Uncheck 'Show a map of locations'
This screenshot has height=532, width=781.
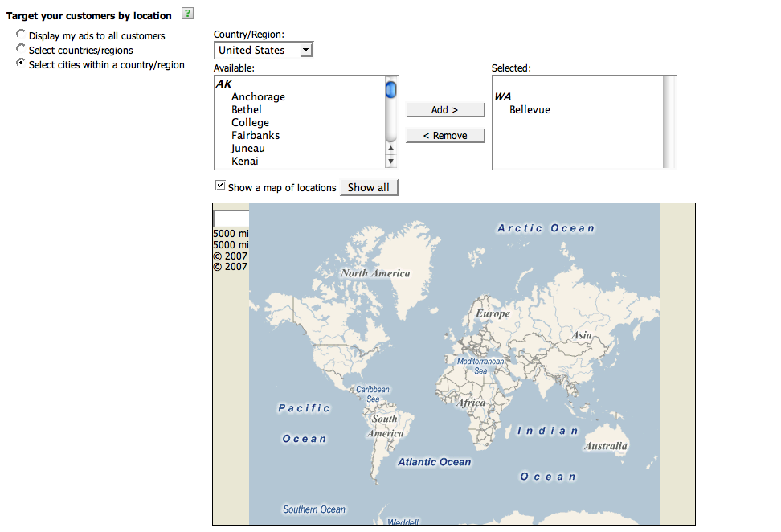[x=220, y=186]
